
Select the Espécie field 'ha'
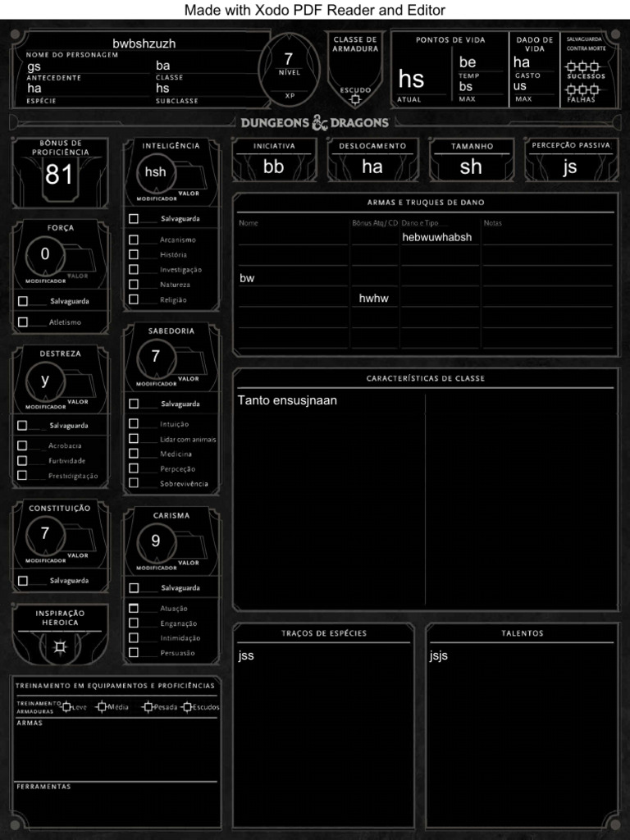tap(89, 89)
